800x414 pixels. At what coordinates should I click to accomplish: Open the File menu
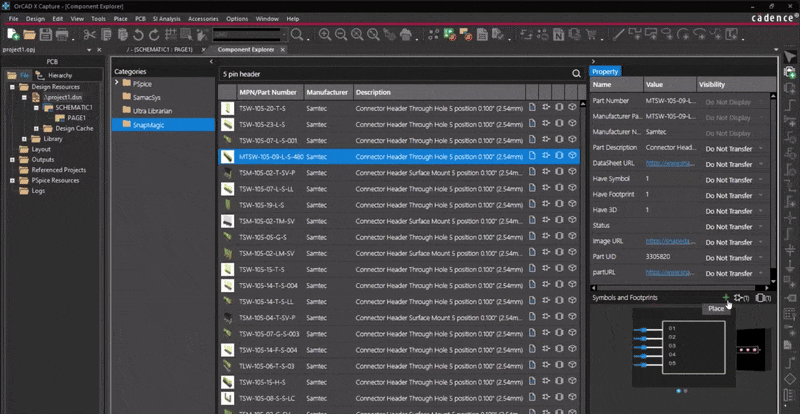[x=13, y=19]
